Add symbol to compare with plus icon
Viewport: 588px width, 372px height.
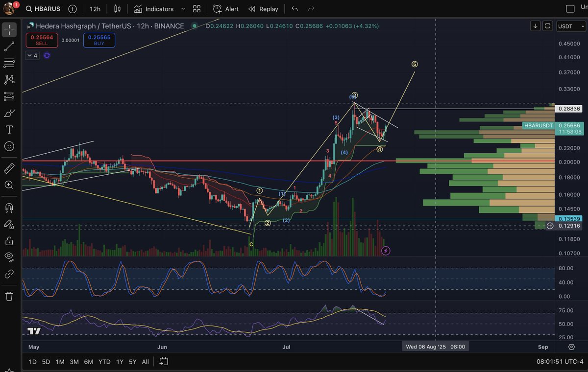tap(73, 9)
